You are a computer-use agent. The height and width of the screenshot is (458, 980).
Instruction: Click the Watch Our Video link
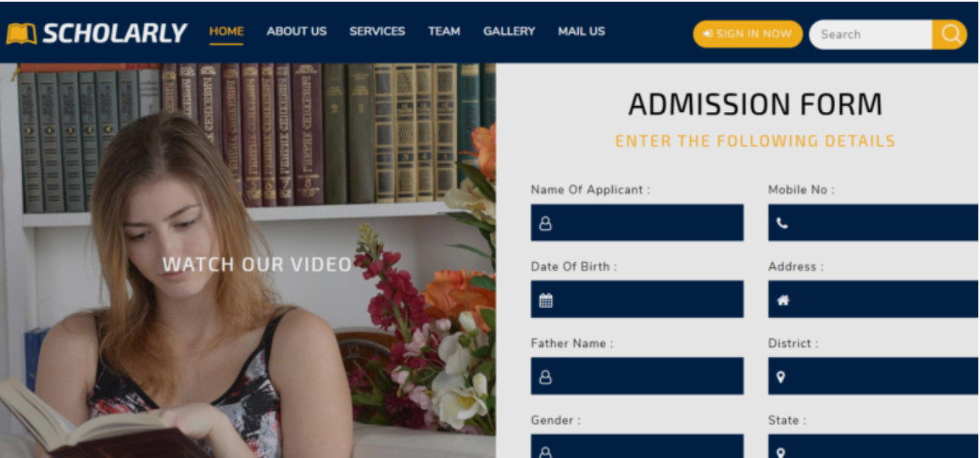click(257, 265)
